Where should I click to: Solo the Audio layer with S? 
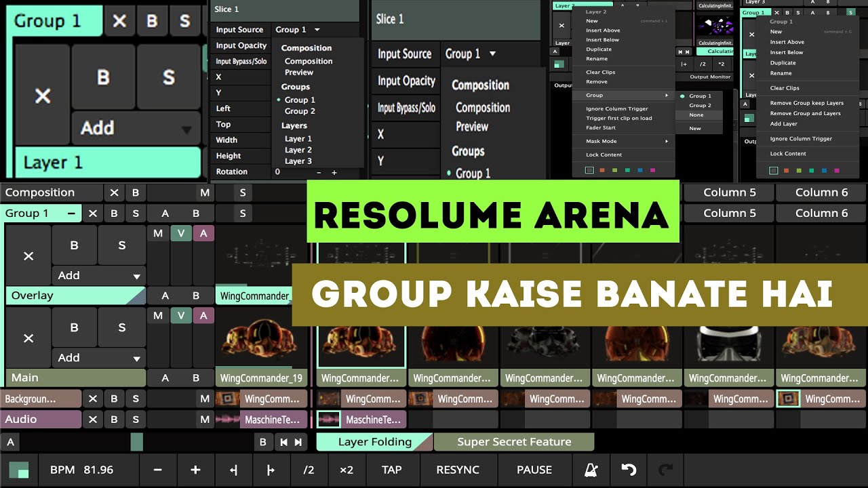[136, 419]
